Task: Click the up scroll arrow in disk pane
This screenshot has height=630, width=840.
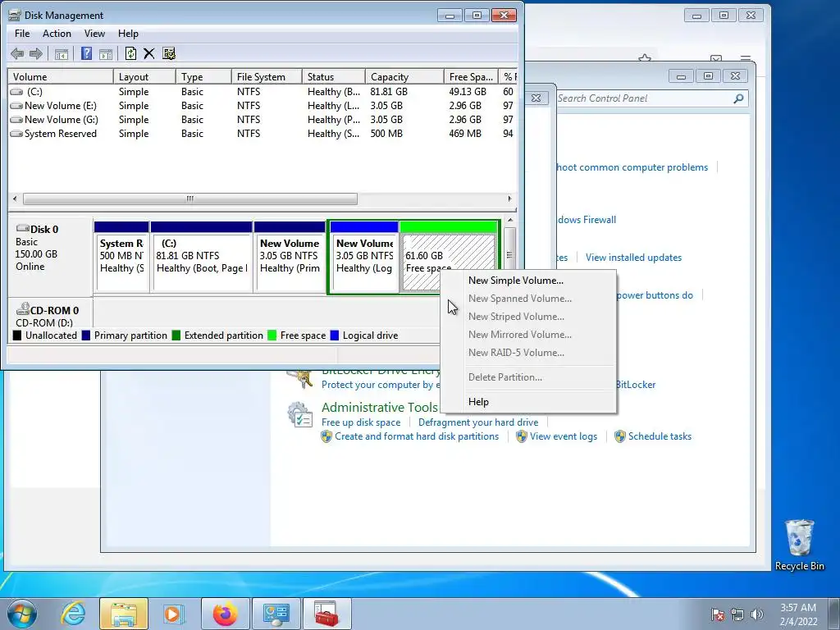Action: [x=509, y=220]
